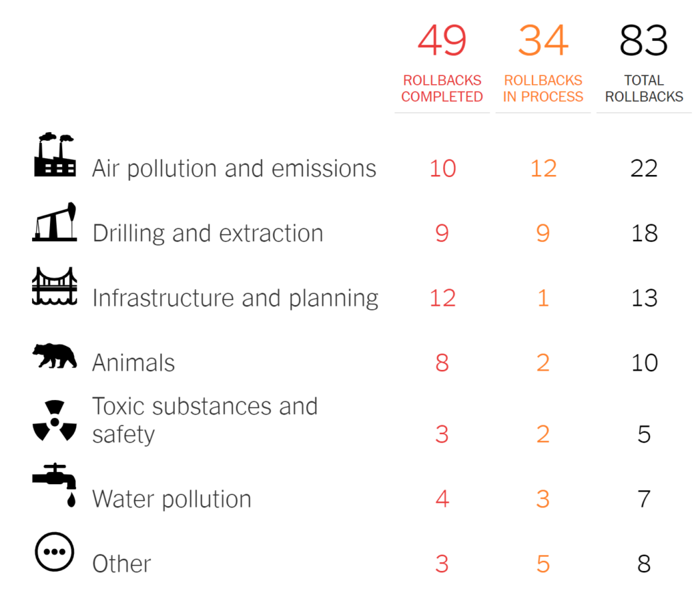Viewport: 700px width, 597px height.
Task: Select the Rollbacks Completed column header
Action: tap(442, 88)
